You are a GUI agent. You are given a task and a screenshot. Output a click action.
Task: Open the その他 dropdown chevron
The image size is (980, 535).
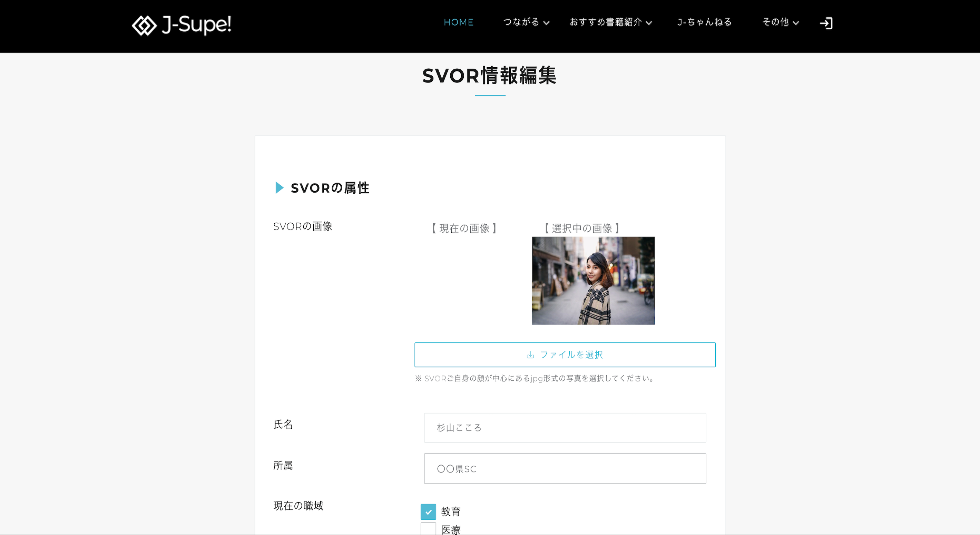click(x=797, y=23)
